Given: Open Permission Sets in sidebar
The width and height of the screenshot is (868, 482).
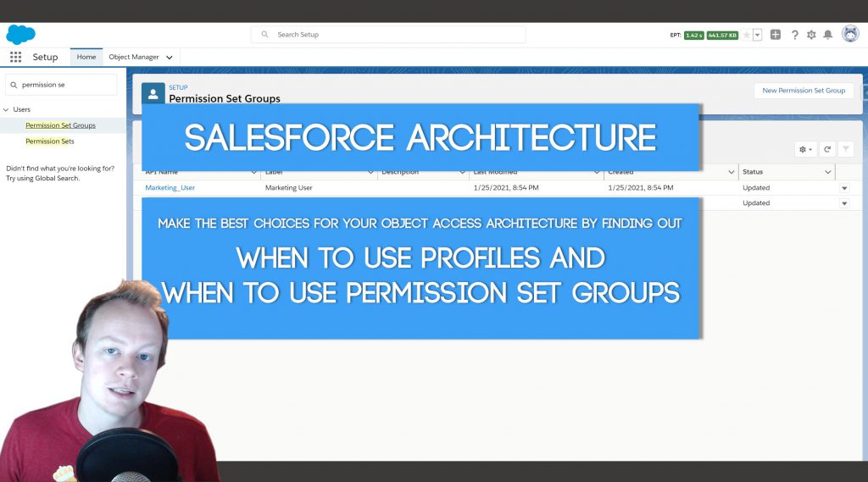Looking at the screenshot, I should tap(50, 141).
